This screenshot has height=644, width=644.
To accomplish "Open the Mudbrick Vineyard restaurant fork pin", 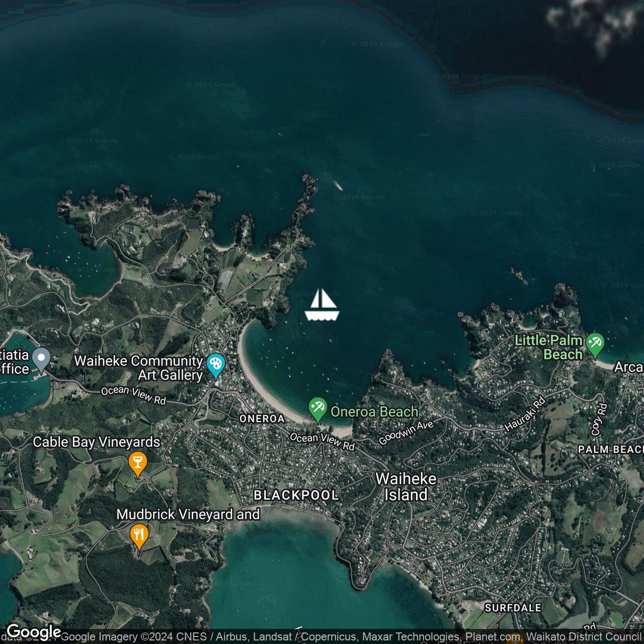I will [x=139, y=535].
